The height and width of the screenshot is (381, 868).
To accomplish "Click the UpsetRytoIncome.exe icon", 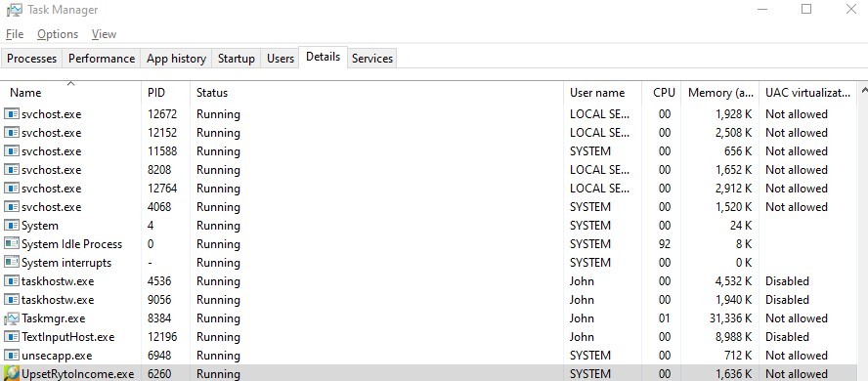I will (12, 374).
